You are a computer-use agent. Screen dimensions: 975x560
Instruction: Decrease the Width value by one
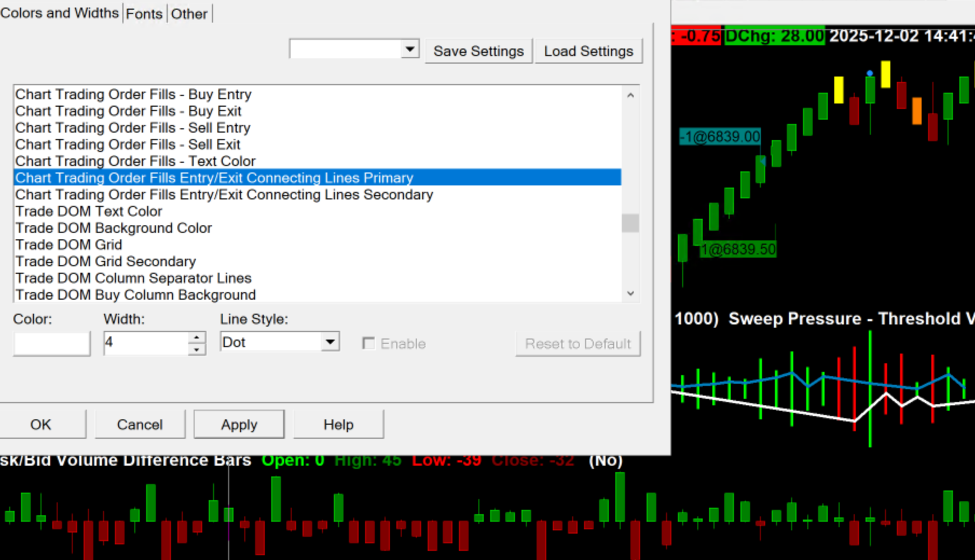tap(197, 349)
